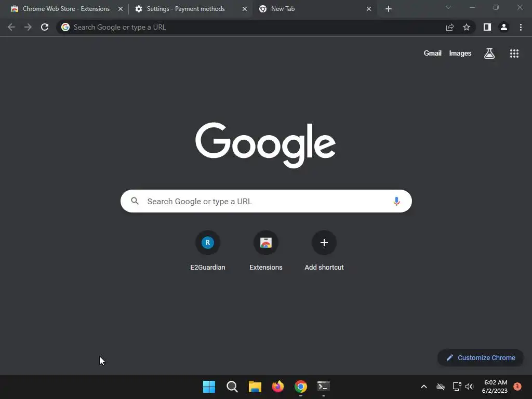The image size is (532, 399).
Task: Click the Chrome taskbar icon
Action: 301,387
